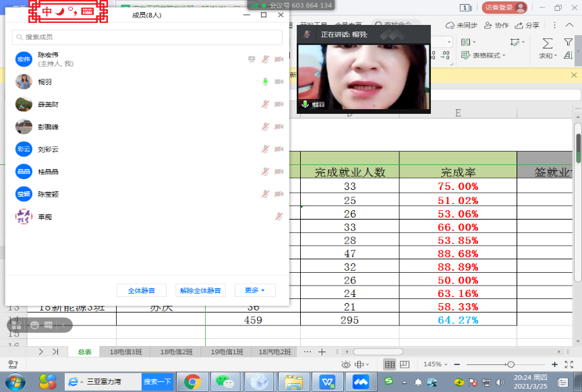The height and width of the screenshot is (392, 582).
Task: Toggle 薛美财's muted microphone
Action: (265, 104)
